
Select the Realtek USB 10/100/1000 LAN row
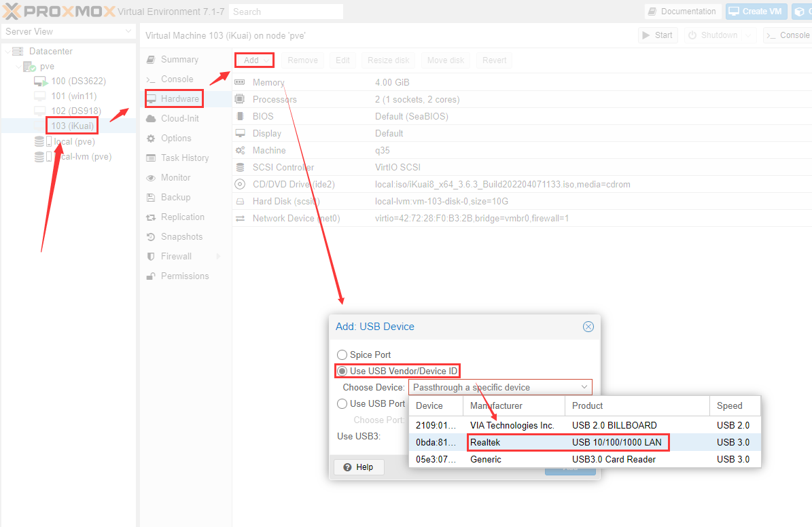tap(584, 442)
